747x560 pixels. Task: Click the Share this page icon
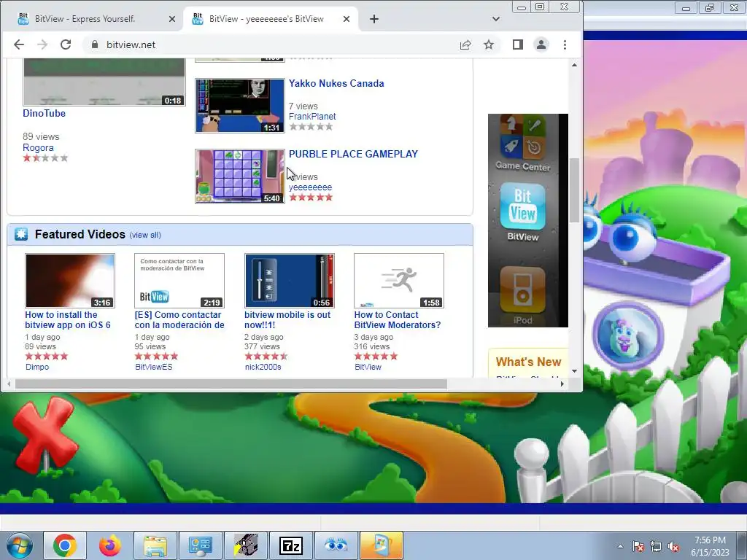click(x=465, y=44)
